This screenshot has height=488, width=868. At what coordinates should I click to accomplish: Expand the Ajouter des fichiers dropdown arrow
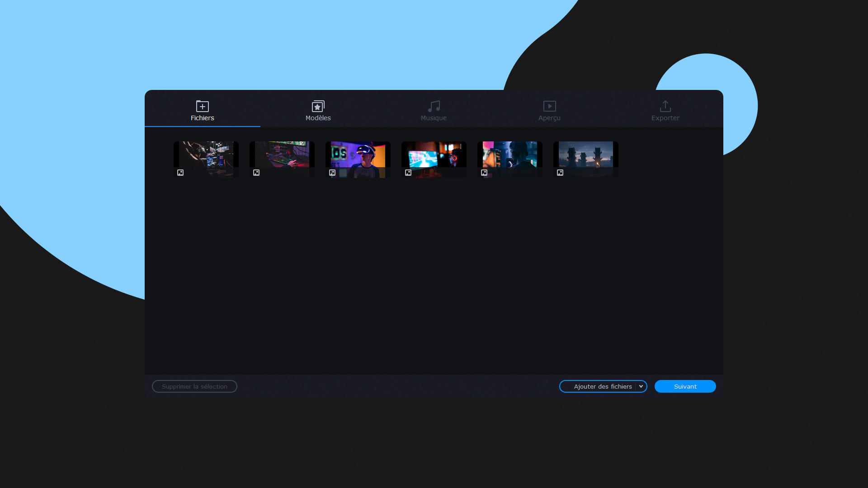pos(641,386)
